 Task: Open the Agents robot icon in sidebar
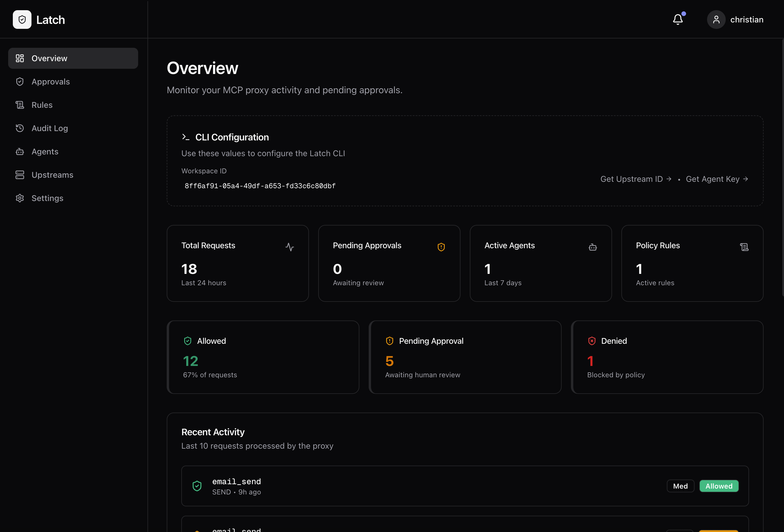(20, 152)
